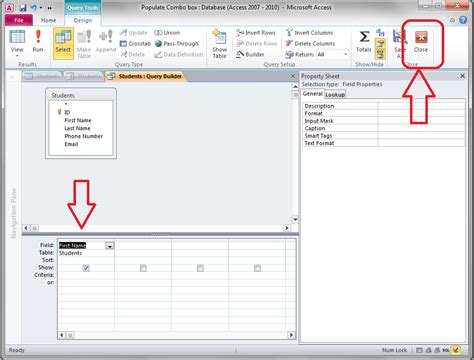Click Last Name in Students table

click(x=77, y=128)
